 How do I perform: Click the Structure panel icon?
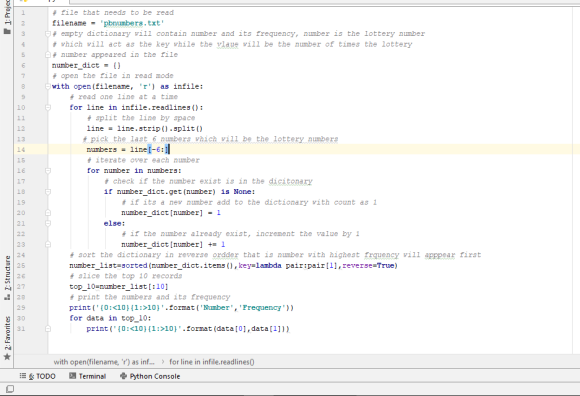tap(7, 297)
